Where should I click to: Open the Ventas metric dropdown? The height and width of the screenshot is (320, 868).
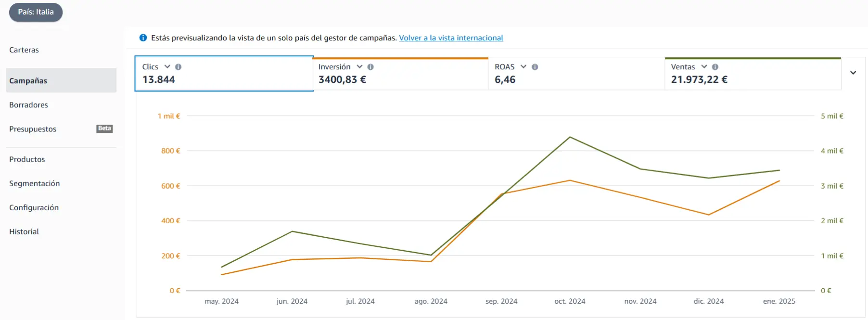click(704, 66)
